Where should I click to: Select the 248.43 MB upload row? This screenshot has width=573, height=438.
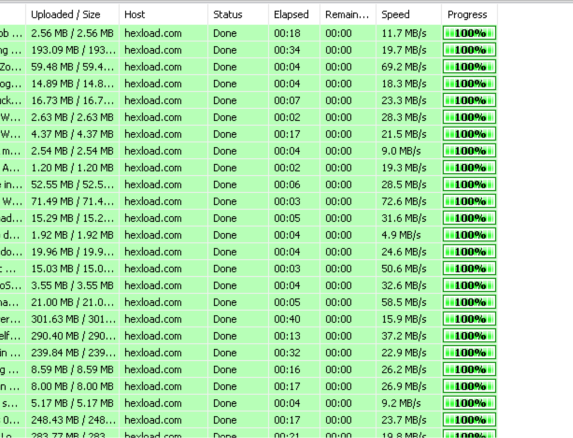[x=248, y=420]
